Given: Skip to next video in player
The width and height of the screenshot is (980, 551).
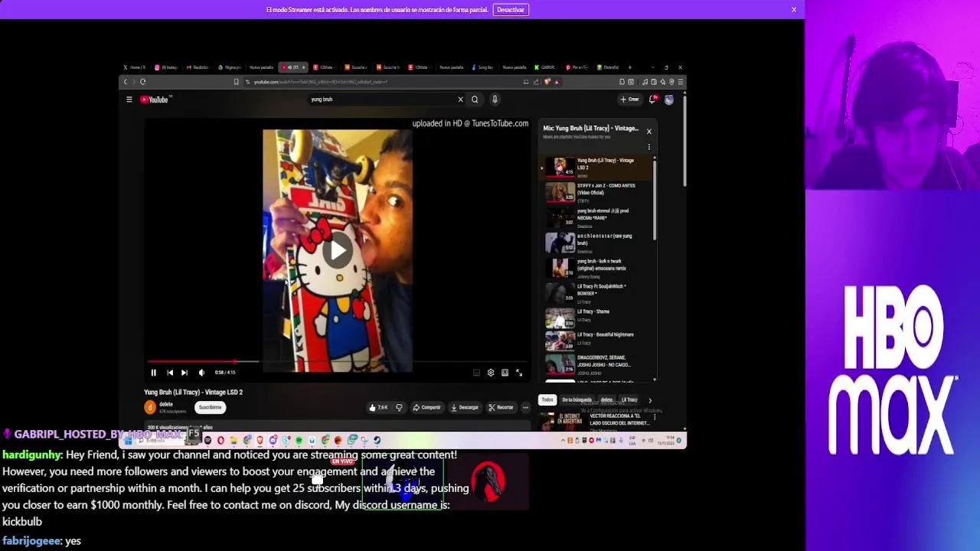Looking at the screenshot, I should (x=185, y=373).
